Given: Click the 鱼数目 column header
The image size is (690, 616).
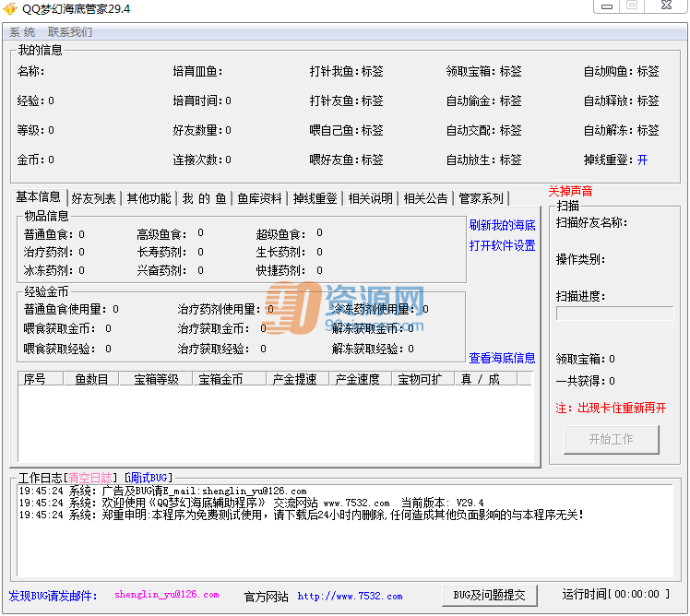Looking at the screenshot, I should (91, 379).
